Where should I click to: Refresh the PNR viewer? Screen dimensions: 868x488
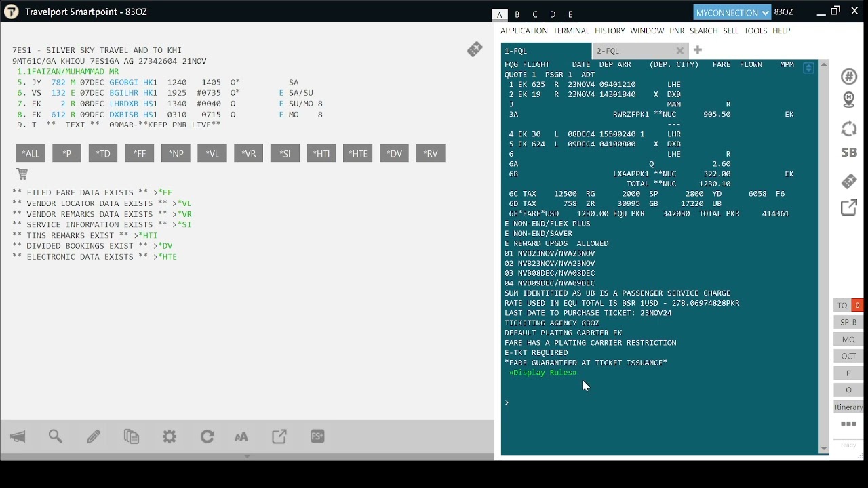click(x=208, y=437)
